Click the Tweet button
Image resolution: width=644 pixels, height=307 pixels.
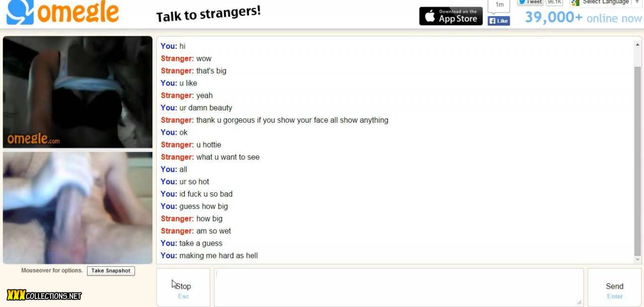(x=530, y=2)
